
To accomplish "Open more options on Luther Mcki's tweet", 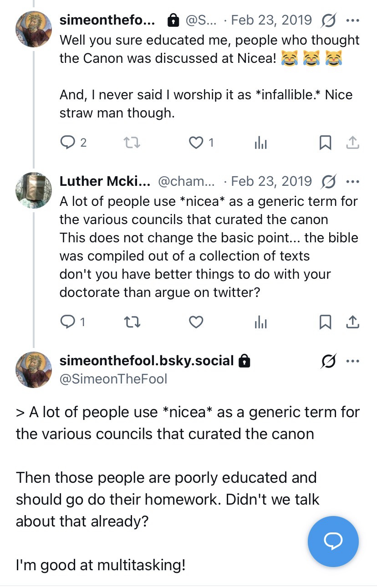I will coord(353,181).
